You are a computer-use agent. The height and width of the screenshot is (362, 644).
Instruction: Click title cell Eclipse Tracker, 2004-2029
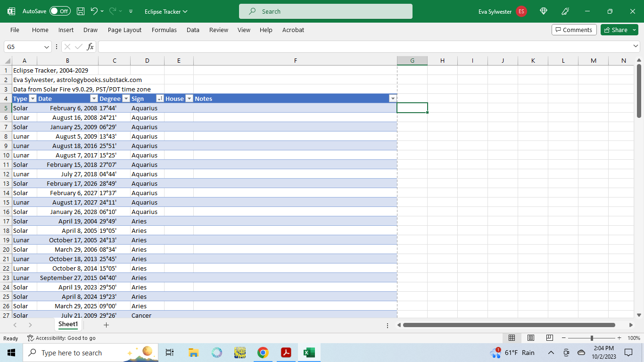[50, 70]
